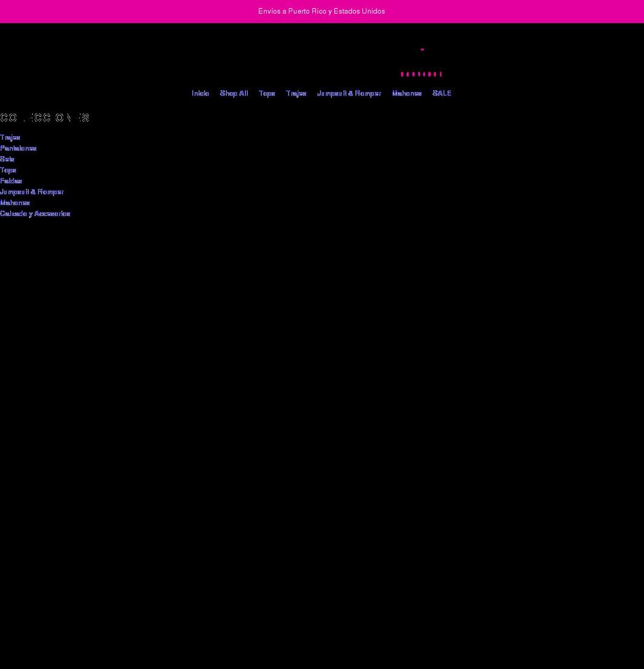Navigate to Jumpsuit & Romper section
The height and width of the screenshot is (669, 644).
pyautogui.click(x=349, y=93)
